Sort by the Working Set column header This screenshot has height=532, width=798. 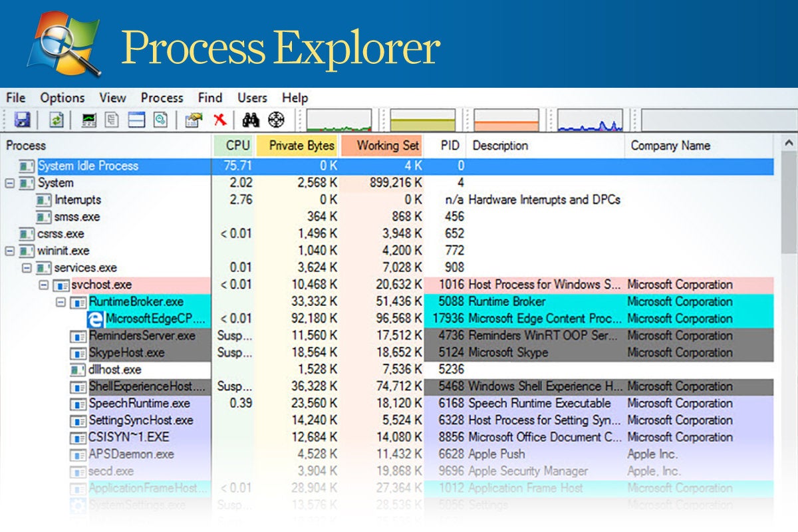click(x=382, y=146)
